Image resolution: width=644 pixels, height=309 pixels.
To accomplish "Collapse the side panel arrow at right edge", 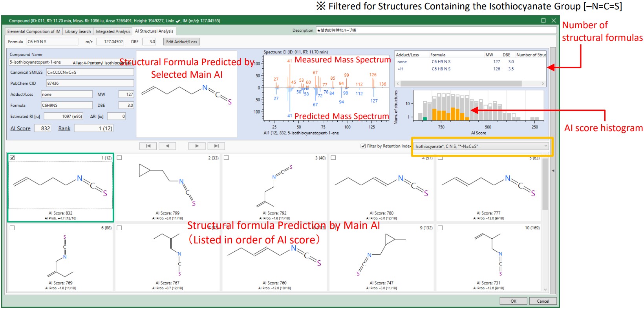I will click(x=553, y=171).
